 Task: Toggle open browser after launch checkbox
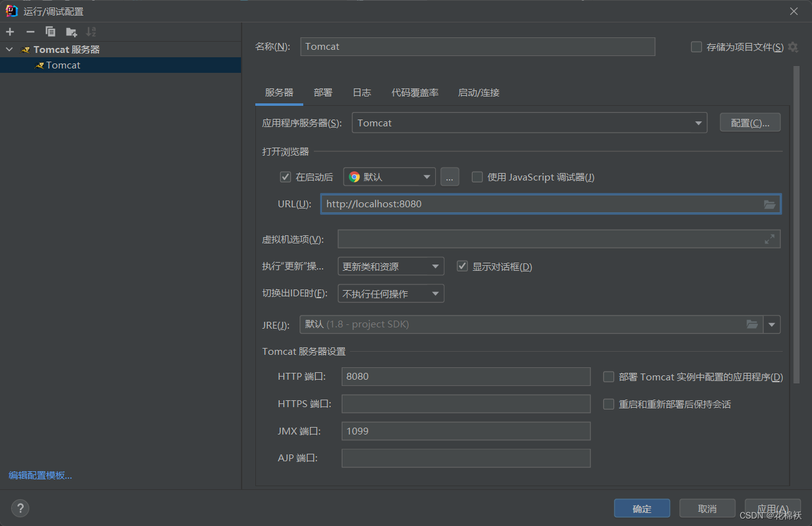point(285,177)
